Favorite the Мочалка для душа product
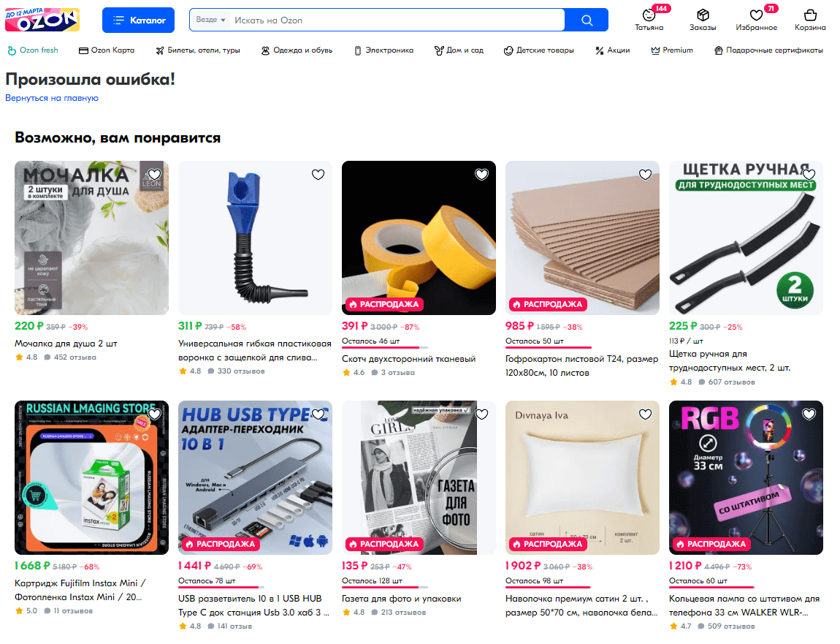The image size is (840, 644). (155, 174)
